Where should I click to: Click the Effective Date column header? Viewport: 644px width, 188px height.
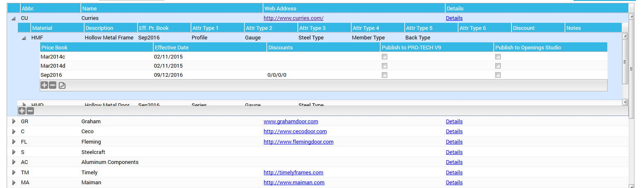tap(171, 47)
